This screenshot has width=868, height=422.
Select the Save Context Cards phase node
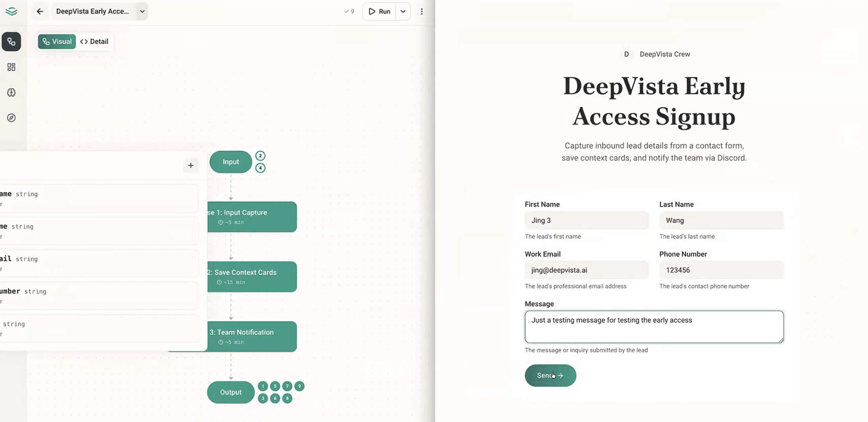click(x=252, y=277)
